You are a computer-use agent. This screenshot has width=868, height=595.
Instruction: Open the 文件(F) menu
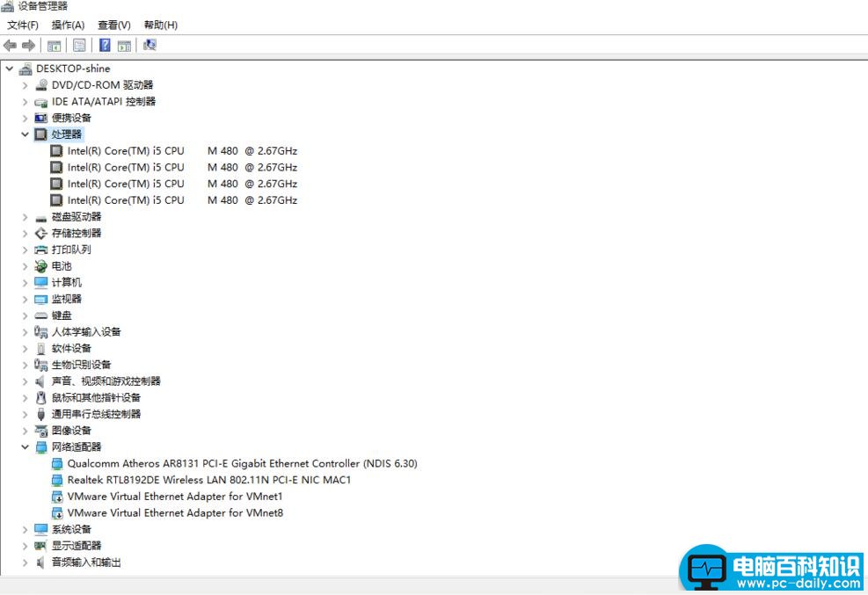pyautogui.click(x=23, y=25)
